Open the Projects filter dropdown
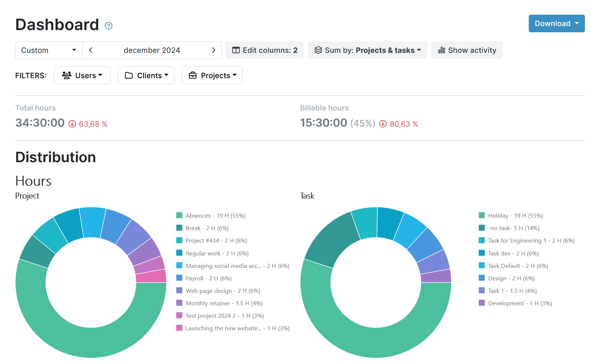The height and width of the screenshot is (364, 593). [x=212, y=75]
